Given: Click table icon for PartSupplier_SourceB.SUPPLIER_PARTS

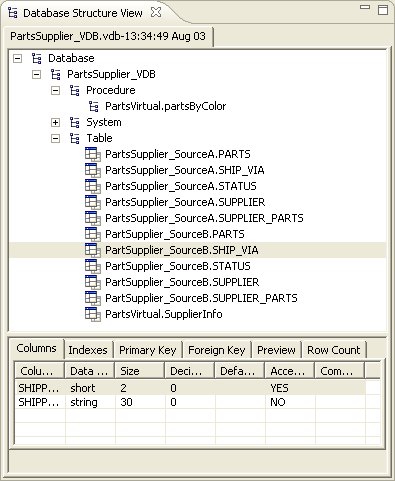Looking at the screenshot, I should click(x=93, y=298).
